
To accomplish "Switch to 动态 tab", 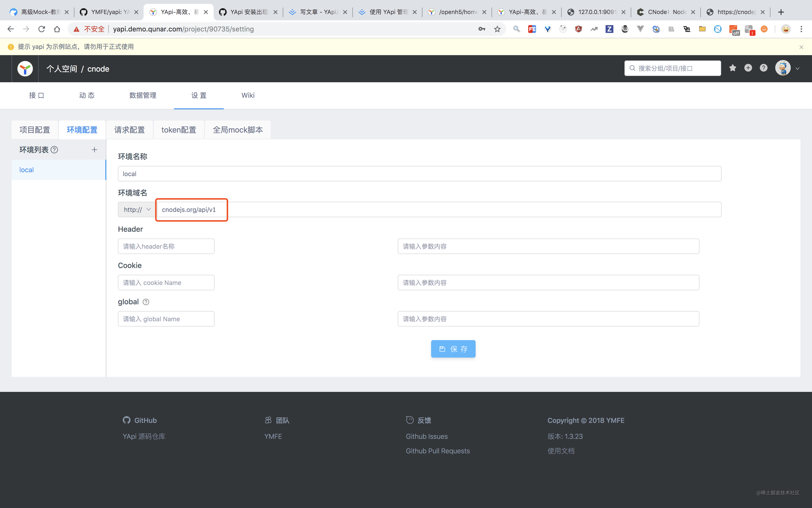I will point(87,95).
